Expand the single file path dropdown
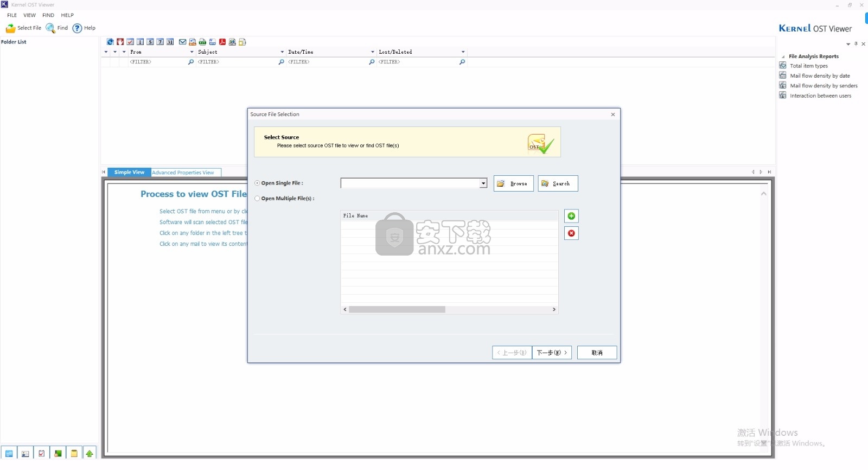 483,183
